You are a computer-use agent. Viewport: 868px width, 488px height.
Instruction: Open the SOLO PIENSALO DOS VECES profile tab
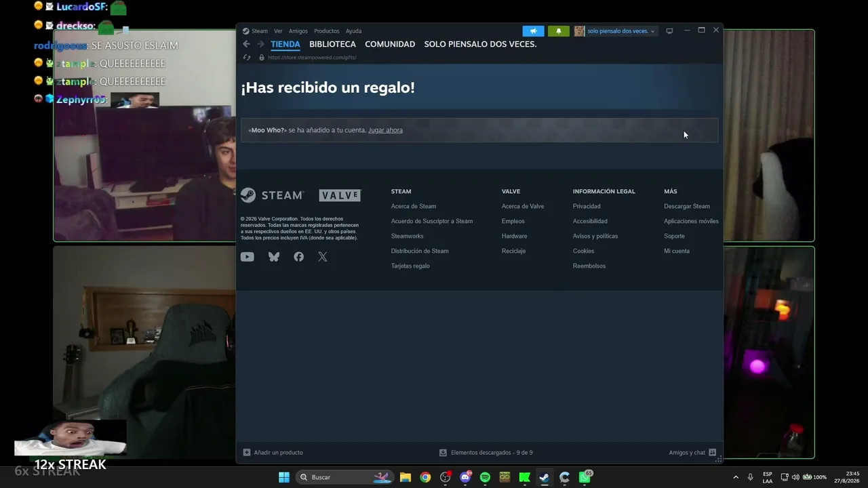[x=480, y=44]
